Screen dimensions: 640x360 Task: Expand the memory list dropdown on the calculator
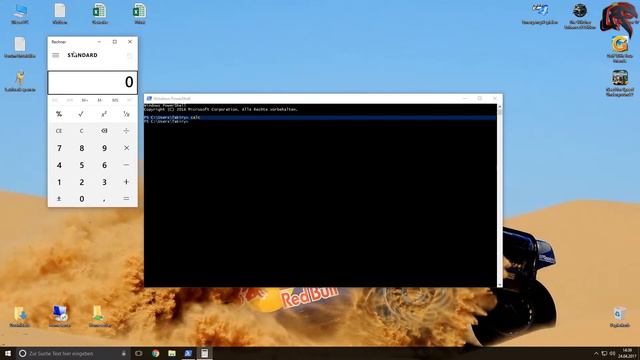tap(130, 100)
